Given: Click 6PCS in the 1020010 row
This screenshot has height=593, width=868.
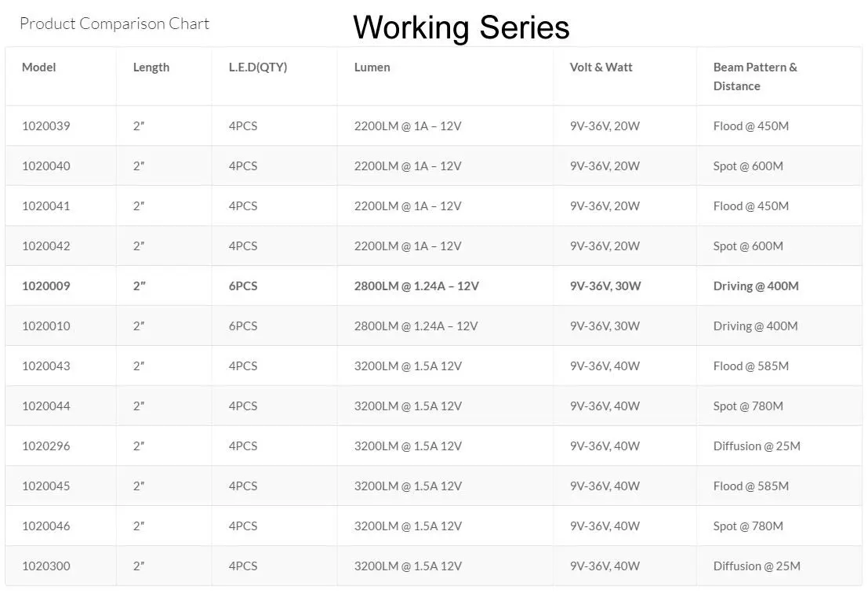Looking at the screenshot, I should pyautogui.click(x=243, y=326).
